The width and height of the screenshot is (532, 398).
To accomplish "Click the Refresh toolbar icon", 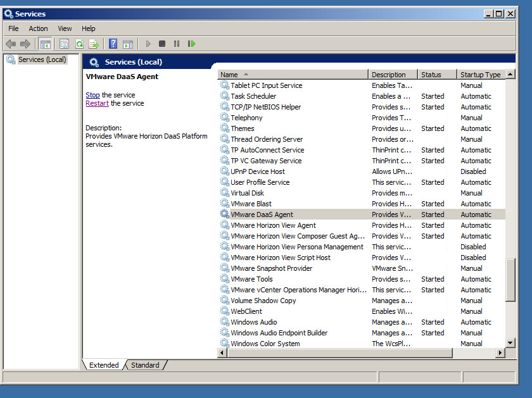I will tap(79, 44).
